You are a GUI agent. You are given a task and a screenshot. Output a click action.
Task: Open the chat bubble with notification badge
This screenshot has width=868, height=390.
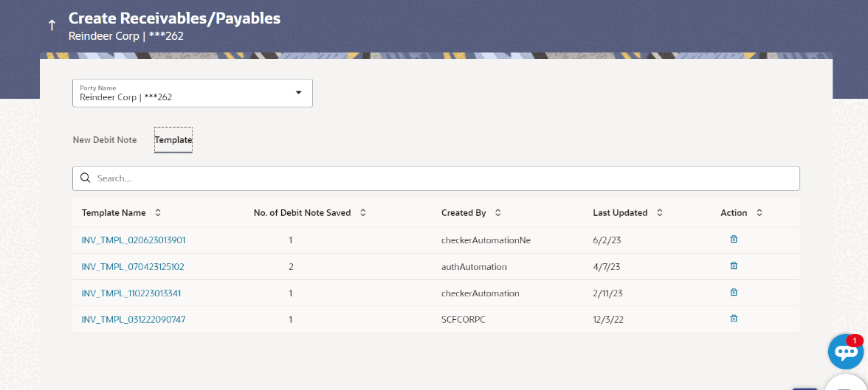point(845,351)
